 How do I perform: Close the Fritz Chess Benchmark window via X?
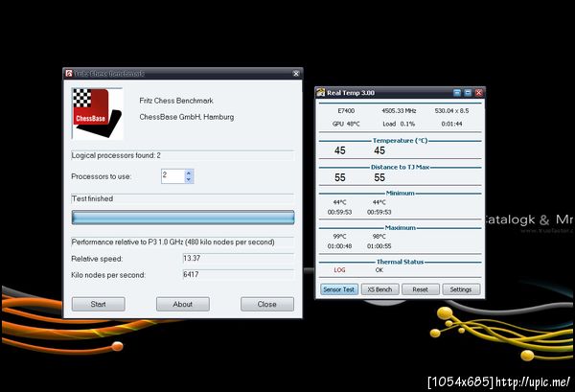point(296,74)
